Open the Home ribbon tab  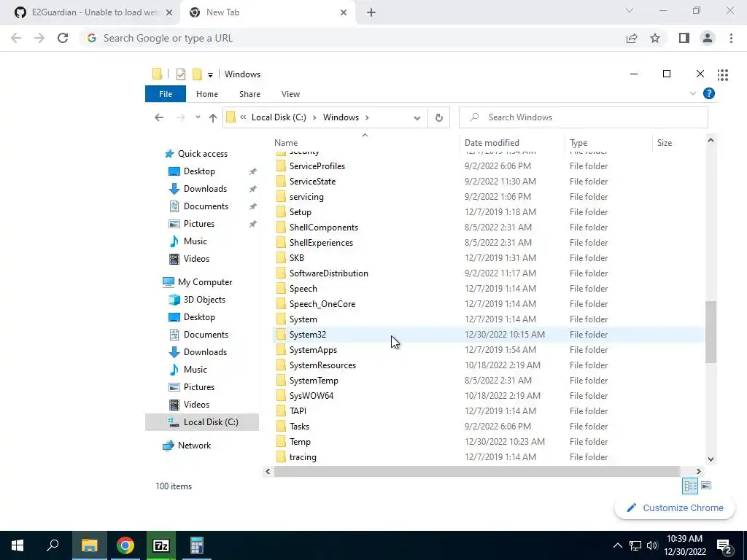(206, 94)
